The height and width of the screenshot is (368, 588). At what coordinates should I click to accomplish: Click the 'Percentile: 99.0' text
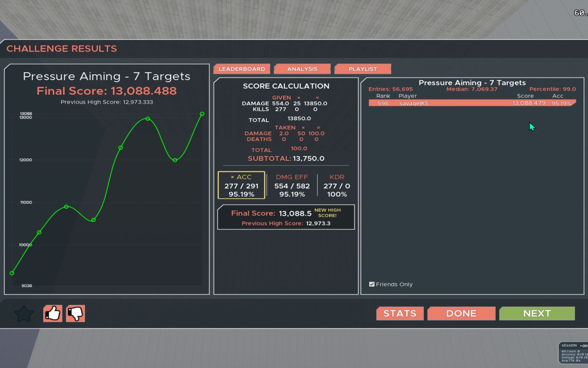(552, 89)
